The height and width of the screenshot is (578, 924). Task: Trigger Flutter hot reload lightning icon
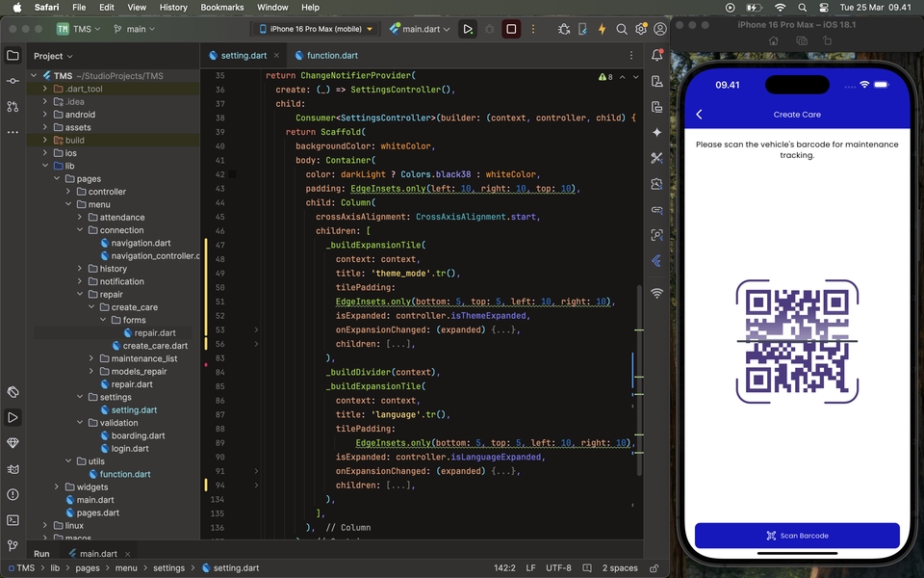point(603,29)
